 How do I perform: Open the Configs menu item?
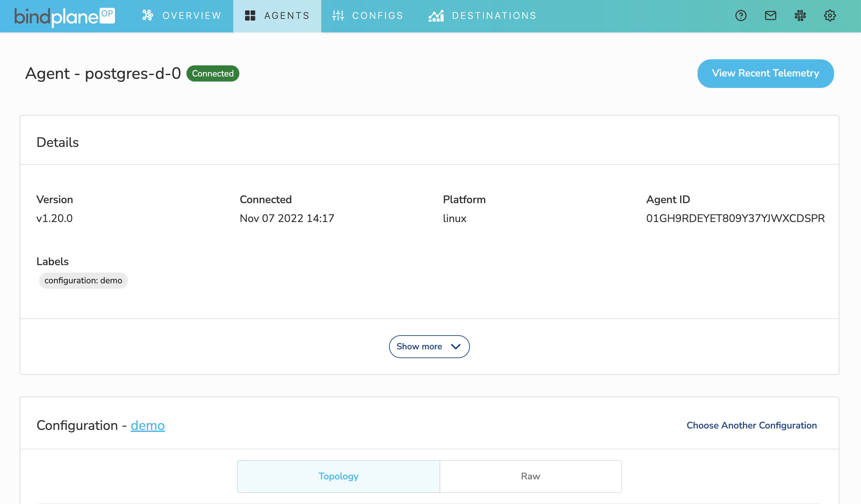(378, 16)
